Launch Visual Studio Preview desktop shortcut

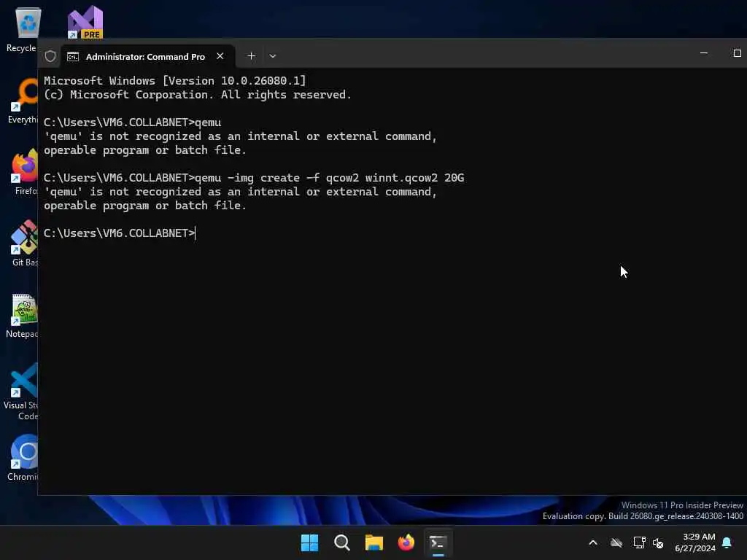[85, 22]
